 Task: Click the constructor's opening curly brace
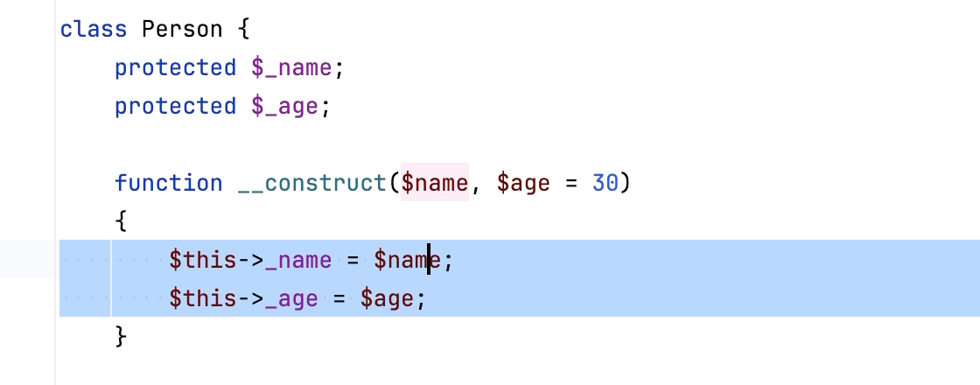tap(122, 221)
